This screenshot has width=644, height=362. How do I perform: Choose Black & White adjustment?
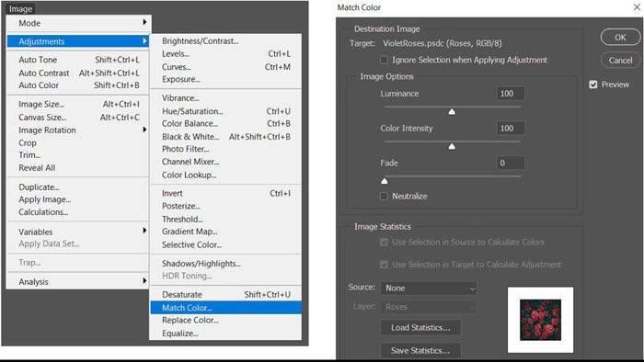pos(226,137)
